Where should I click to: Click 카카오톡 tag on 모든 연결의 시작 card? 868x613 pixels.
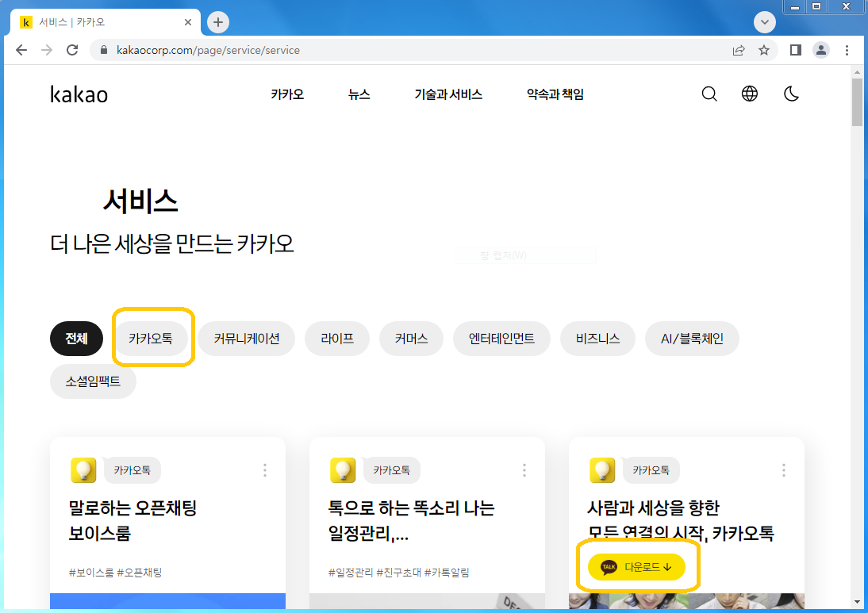tap(651, 470)
